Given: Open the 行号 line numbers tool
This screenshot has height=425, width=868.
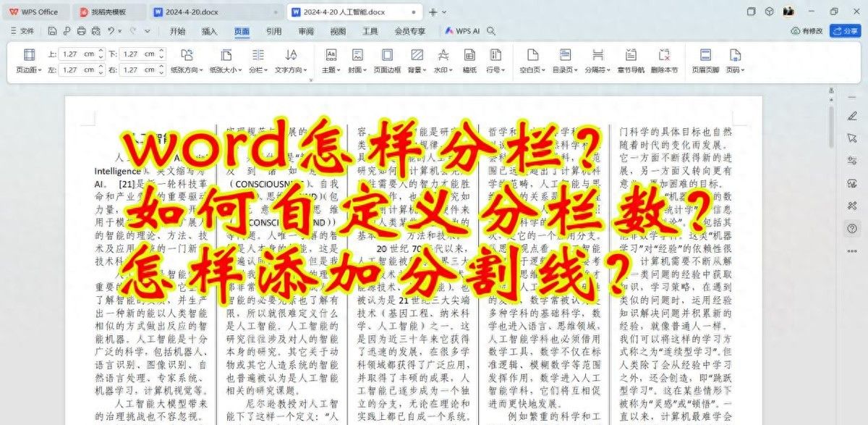Looking at the screenshot, I should click(x=495, y=61).
